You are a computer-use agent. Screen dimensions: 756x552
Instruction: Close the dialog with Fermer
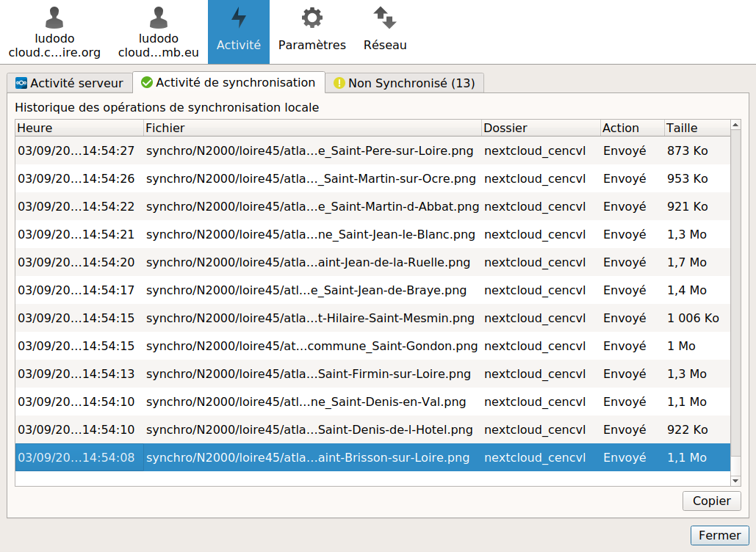point(719,535)
